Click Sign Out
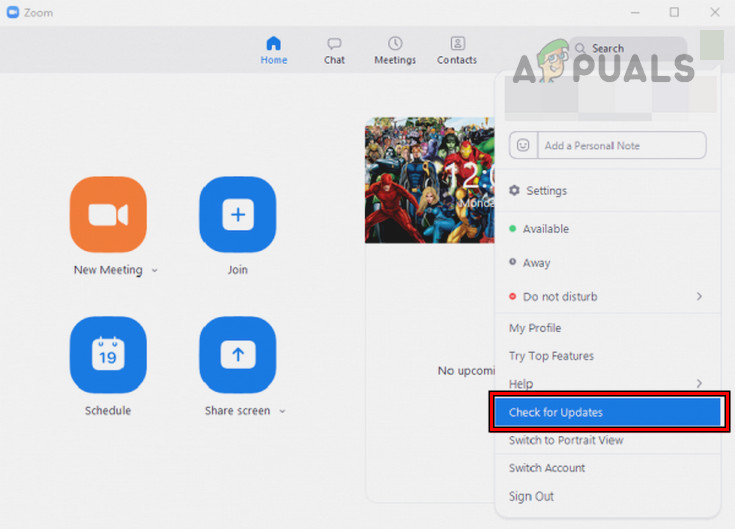Screen dimensions: 735x529 [608, 496]
